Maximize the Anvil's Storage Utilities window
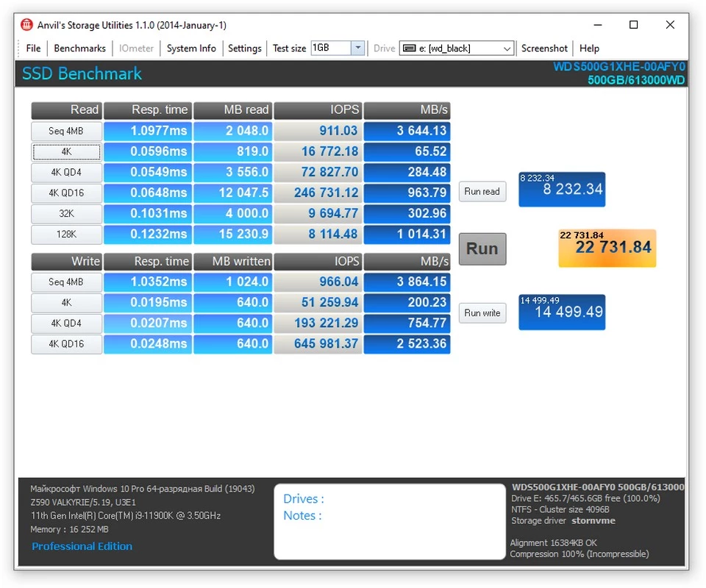The width and height of the screenshot is (706, 588). click(x=633, y=25)
